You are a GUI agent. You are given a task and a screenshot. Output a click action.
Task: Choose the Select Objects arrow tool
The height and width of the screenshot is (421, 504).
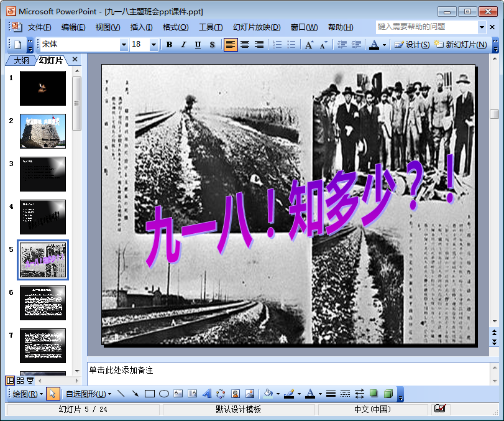53,394
